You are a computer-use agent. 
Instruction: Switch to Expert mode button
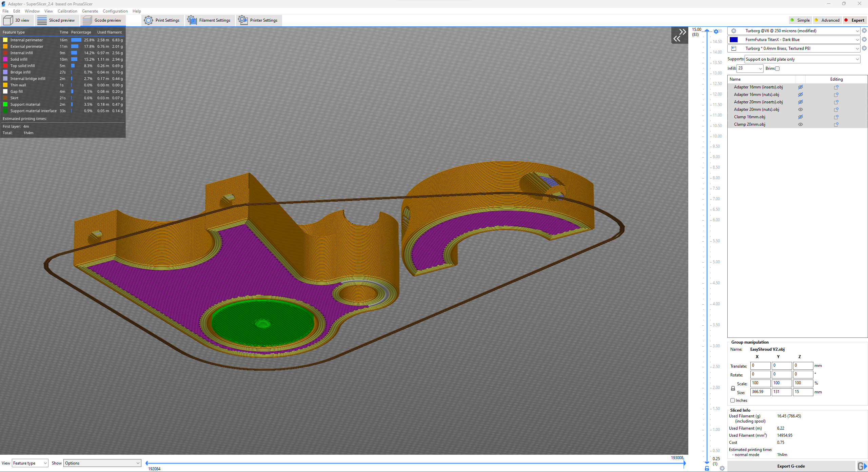tap(855, 20)
